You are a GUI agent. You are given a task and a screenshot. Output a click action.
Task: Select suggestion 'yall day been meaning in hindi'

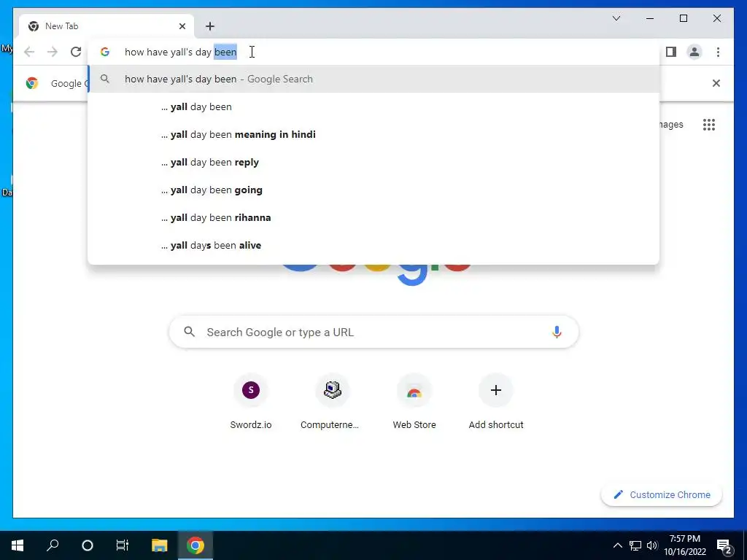point(374,134)
